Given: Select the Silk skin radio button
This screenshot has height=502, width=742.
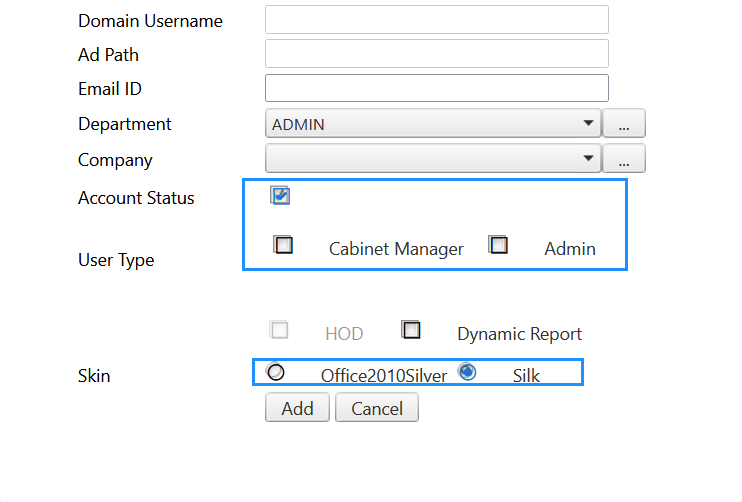Looking at the screenshot, I should coord(467,372).
